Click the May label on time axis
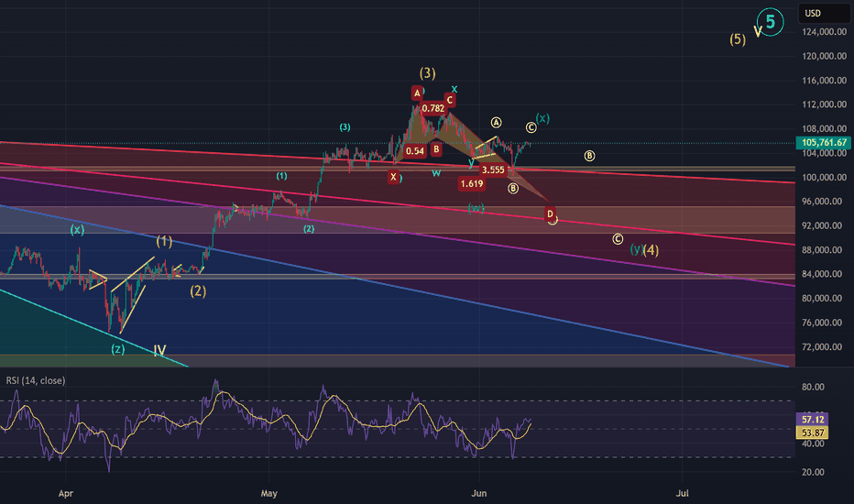This screenshot has width=854, height=504. click(x=269, y=494)
